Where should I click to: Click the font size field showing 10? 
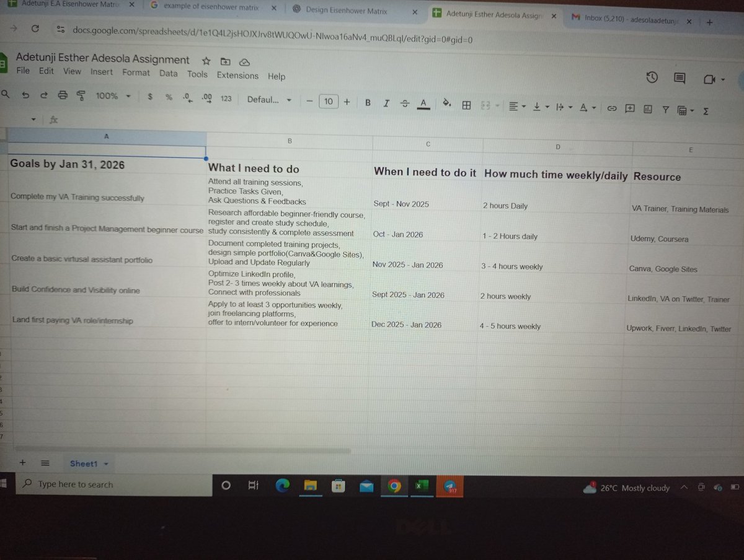coord(329,102)
